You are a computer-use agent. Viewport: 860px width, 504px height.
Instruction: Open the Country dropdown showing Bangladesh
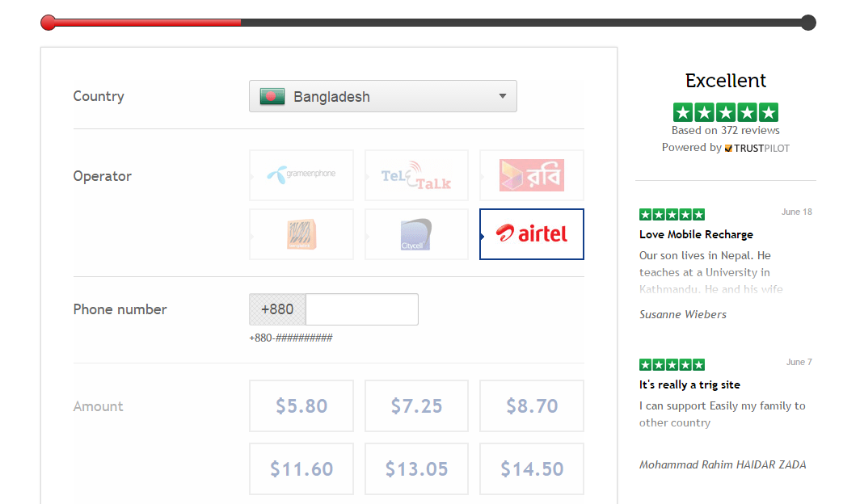[x=383, y=96]
